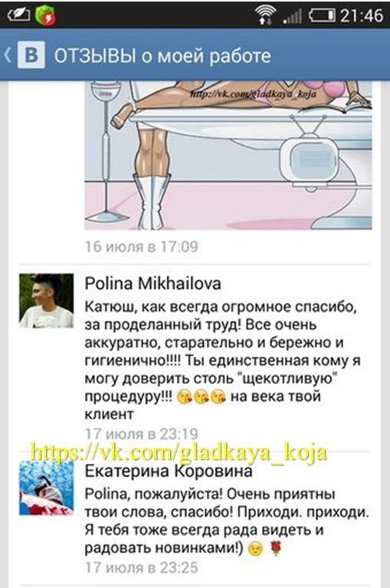
Task: Tap the '16 июля в 17:09' timestamp
Action: tap(141, 247)
